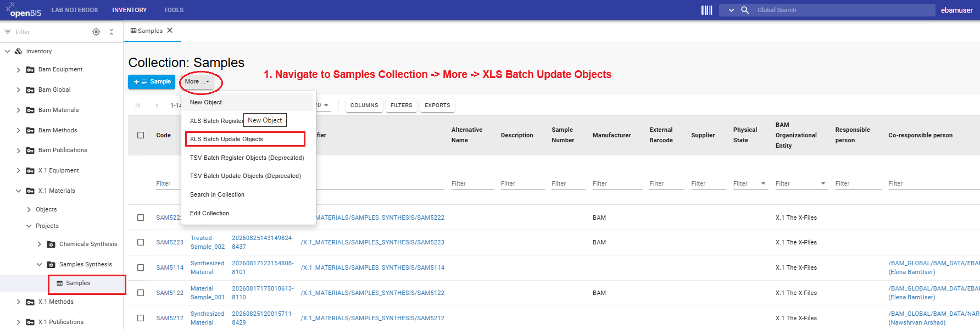This screenshot has width=980, height=329.
Task: Check the SAM5222 row checkbox
Action: (x=141, y=218)
